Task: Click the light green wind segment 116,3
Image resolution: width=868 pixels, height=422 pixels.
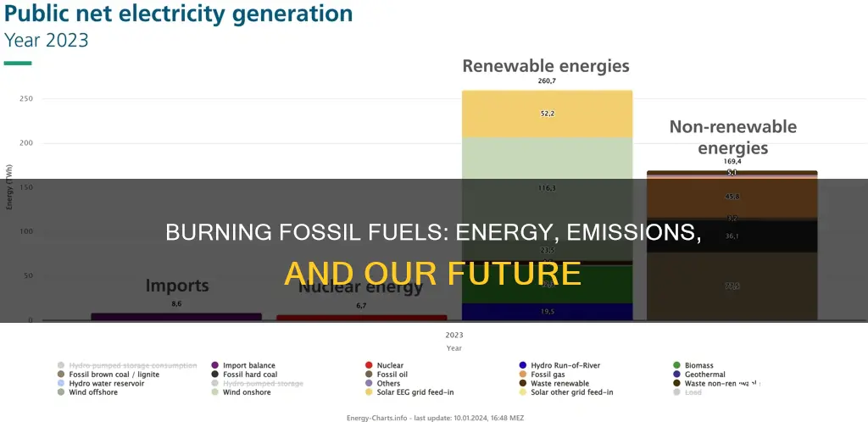Action: click(547, 188)
